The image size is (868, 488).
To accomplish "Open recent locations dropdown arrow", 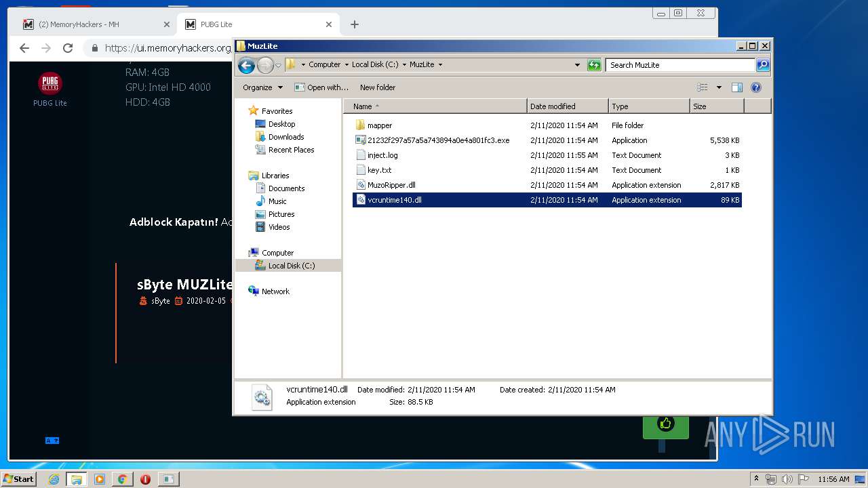I will pos(278,65).
